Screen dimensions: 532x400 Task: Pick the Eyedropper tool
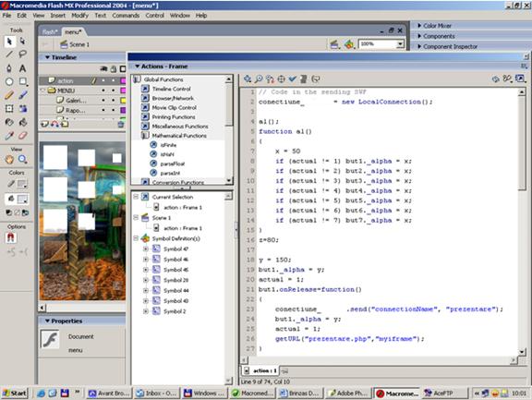pos(9,136)
